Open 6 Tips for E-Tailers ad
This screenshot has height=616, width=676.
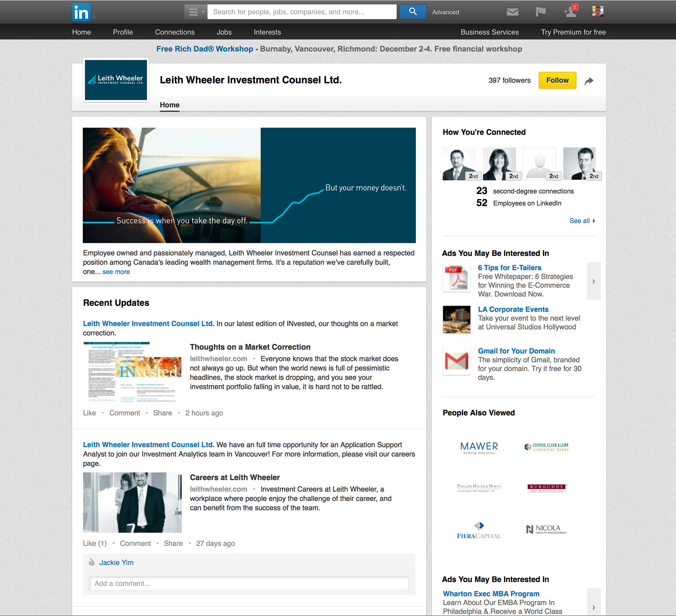coord(509,268)
